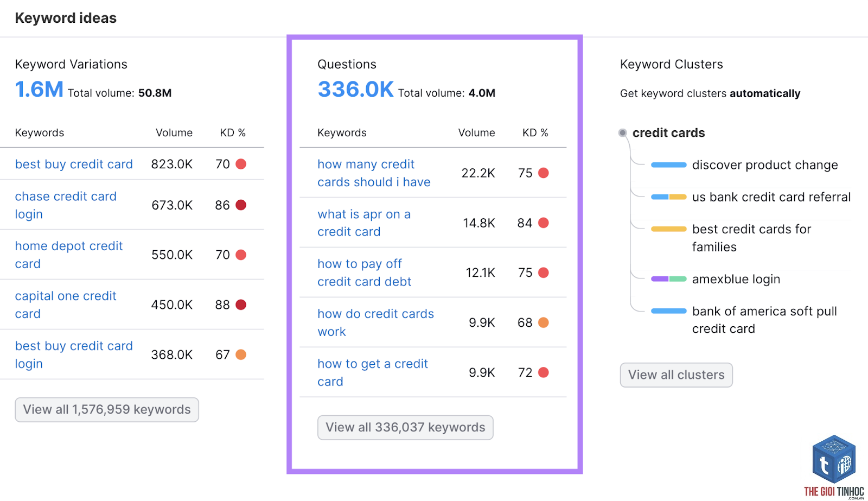Click Keywords header in Keyword Variations table
868x501 pixels.
pyautogui.click(x=40, y=133)
